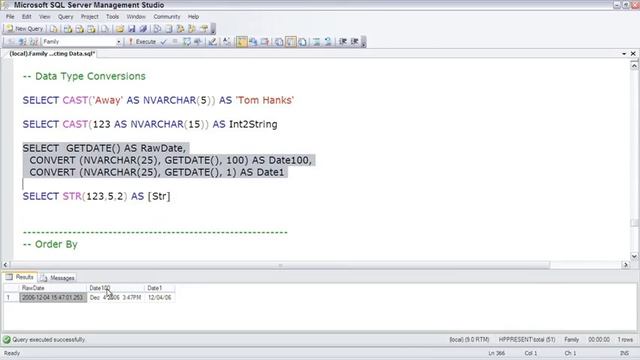Click the editor scroll-up arrow
The width and height of the screenshot is (640, 360).
coord(634,66)
